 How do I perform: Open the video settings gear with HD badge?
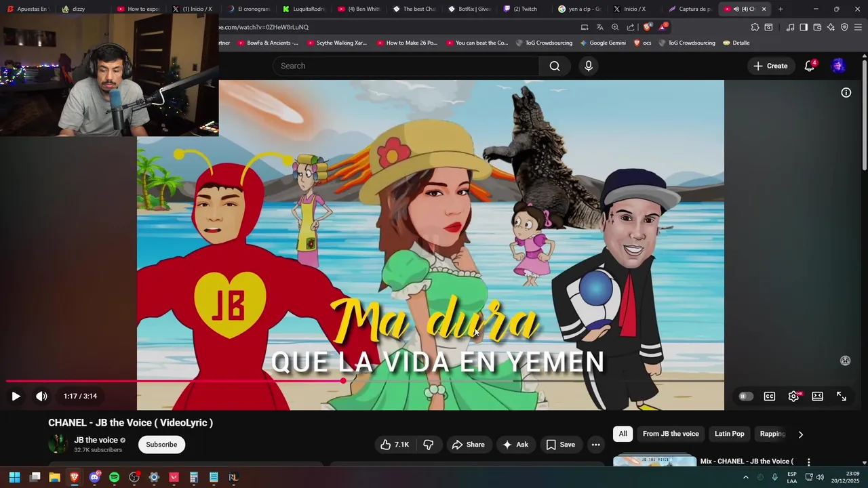point(793,396)
